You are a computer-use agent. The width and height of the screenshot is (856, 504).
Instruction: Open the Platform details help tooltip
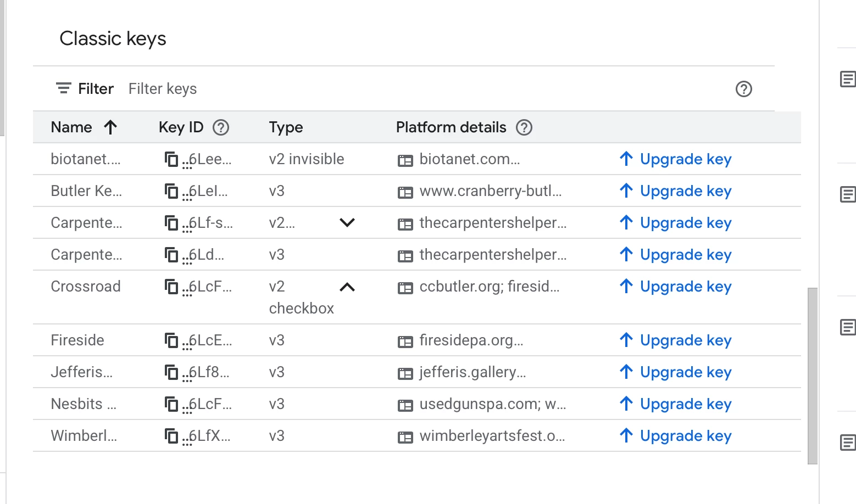tap(524, 127)
